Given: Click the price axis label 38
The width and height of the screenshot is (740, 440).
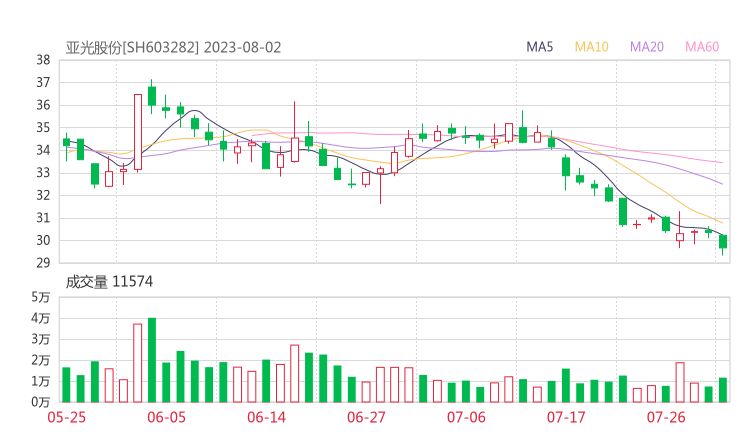Looking at the screenshot, I should pos(43,60).
